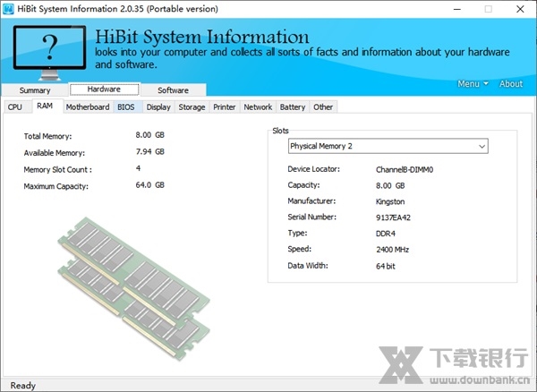The width and height of the screenshot is (537, 392).
Task: Click the Total Memory label
Action: click(x=47, y=136)
